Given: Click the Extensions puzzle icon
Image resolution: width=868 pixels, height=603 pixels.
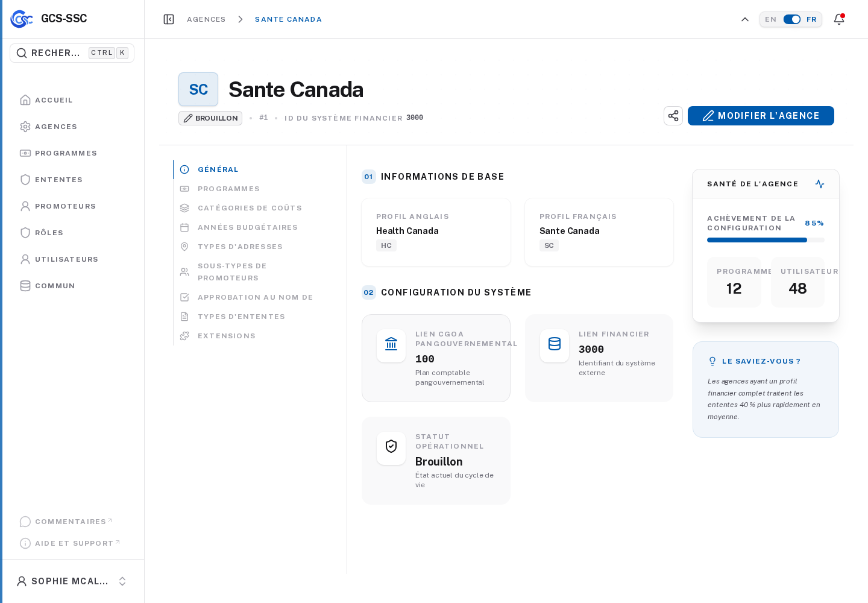Looking at the screenshot, I should coord(184,336).
